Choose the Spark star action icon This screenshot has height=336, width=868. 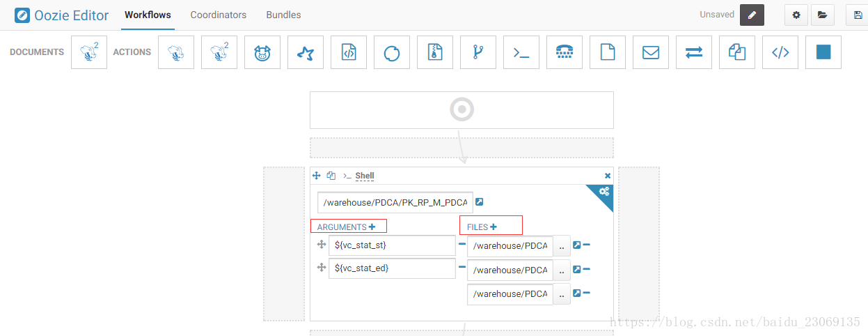pos(306,52)
